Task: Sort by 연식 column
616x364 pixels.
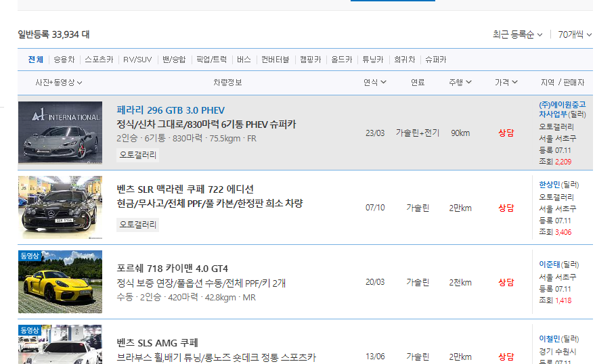Action: (375, 82)
